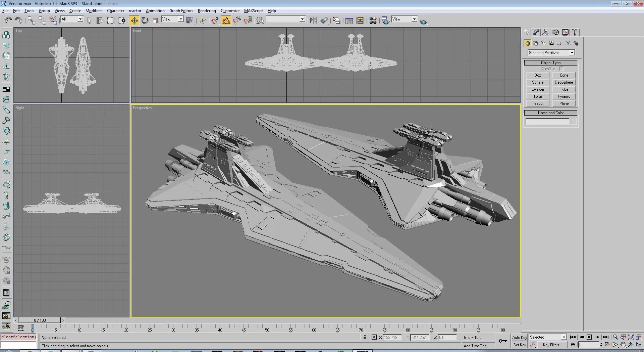Activate the Select and Link tool
The width and height of the screenshot is (644, 352).
coord(32,20)
